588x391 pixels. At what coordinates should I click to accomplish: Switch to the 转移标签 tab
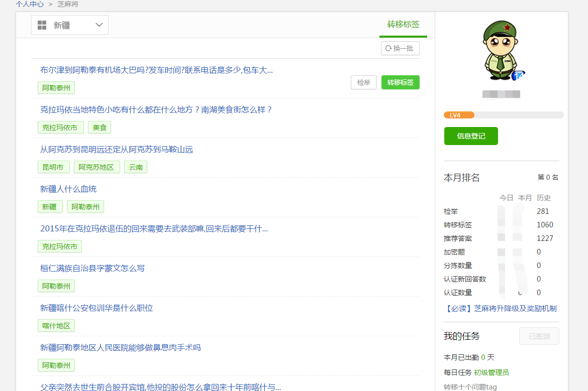pyautogui.click(x=403, y=24)
